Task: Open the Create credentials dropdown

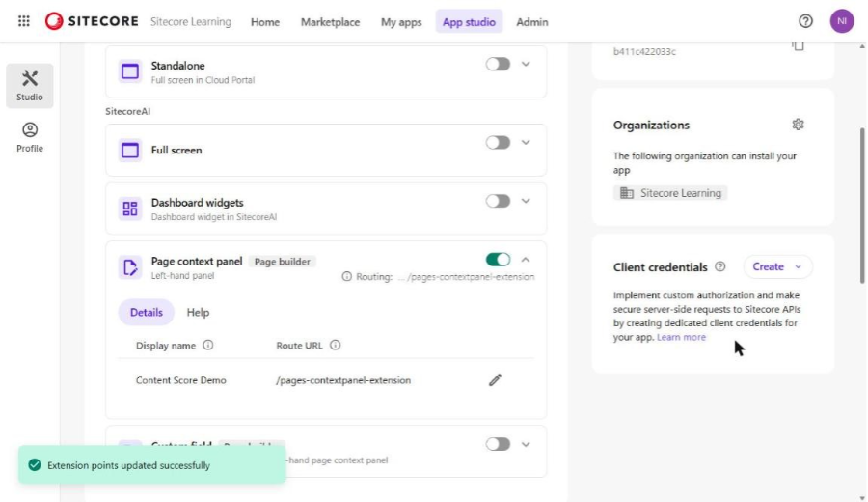Action: tap(777, 266)
